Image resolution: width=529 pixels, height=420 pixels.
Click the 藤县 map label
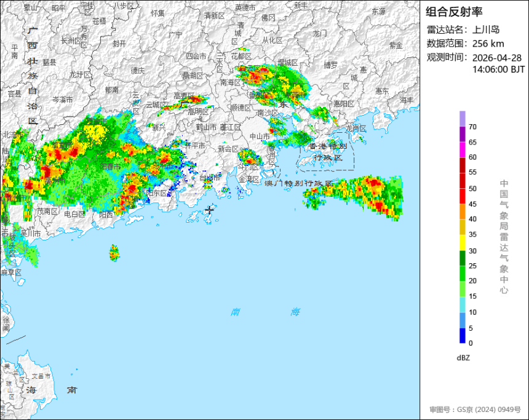(50, 62)
